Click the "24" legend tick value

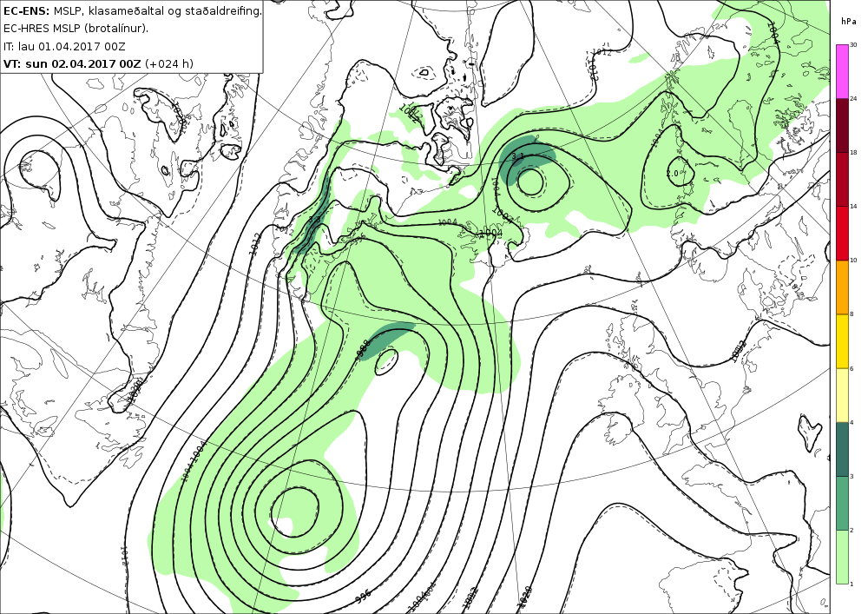pyautogui.click(x=853, y=98)
